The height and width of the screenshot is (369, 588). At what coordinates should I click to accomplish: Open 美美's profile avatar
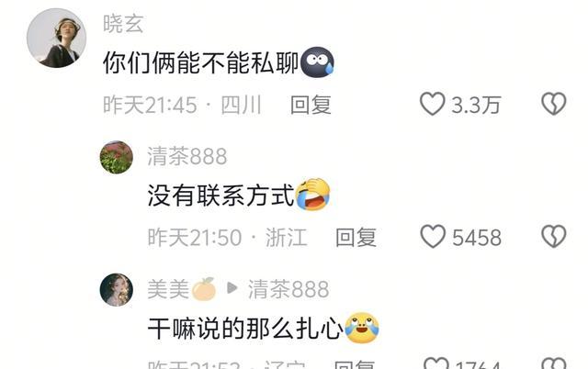click(117, 289)
